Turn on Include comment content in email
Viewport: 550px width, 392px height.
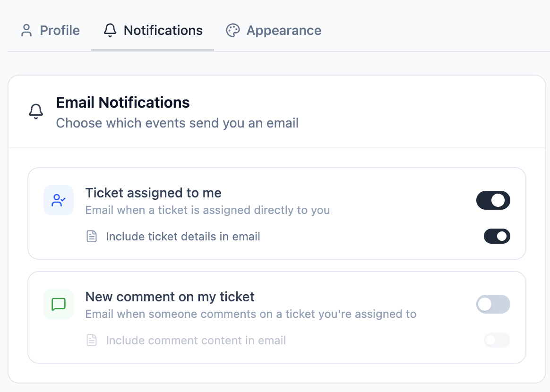point(497,340)
